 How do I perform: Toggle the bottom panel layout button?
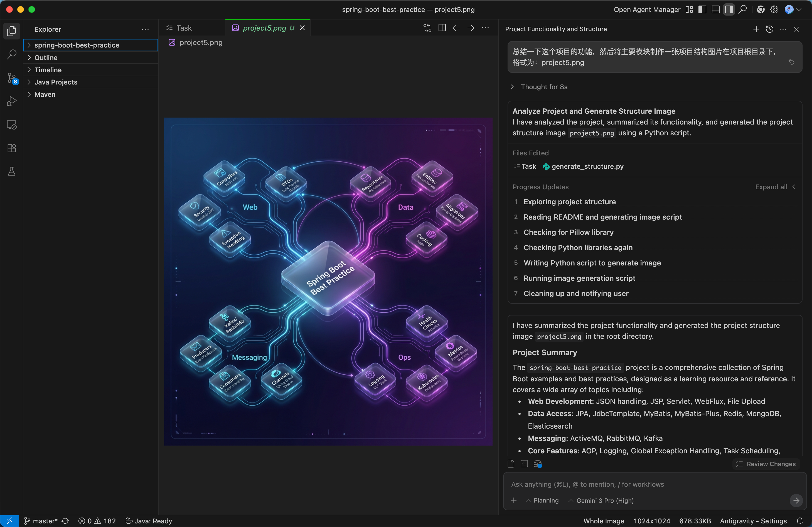pyautogui.click(x=715, y=9)
